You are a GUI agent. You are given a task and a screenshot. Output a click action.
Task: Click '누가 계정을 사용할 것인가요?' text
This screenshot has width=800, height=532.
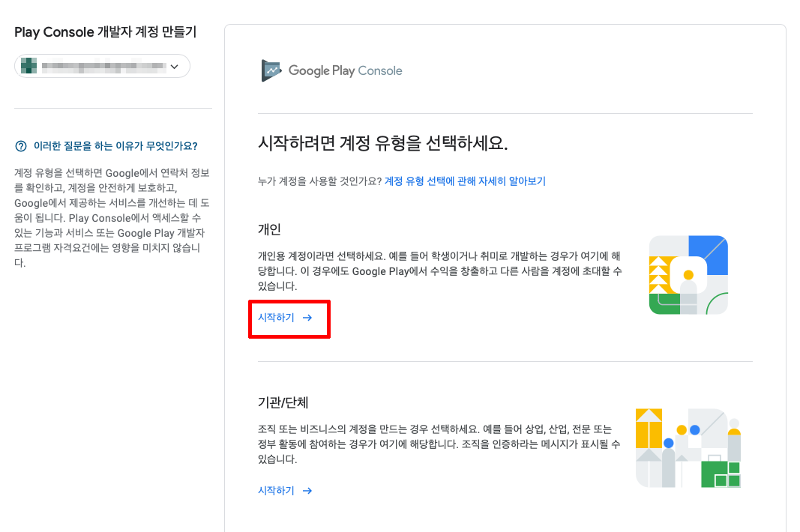[x=320, y=181]
